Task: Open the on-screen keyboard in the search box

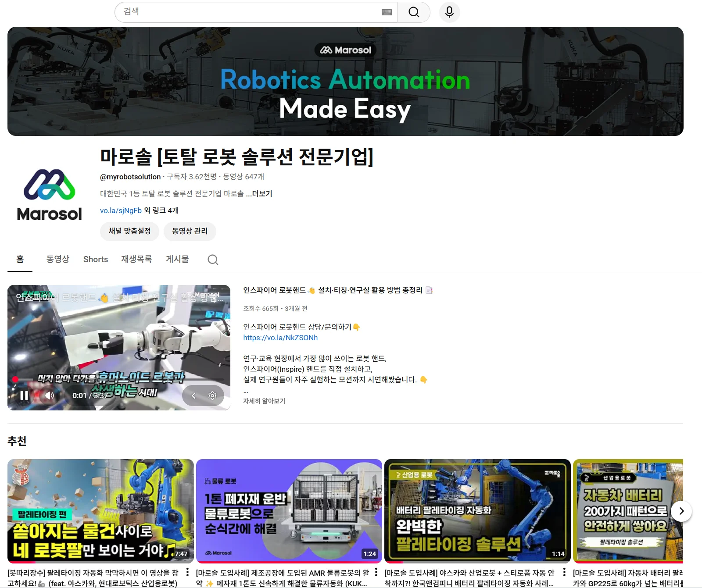Action: [387, 12]
